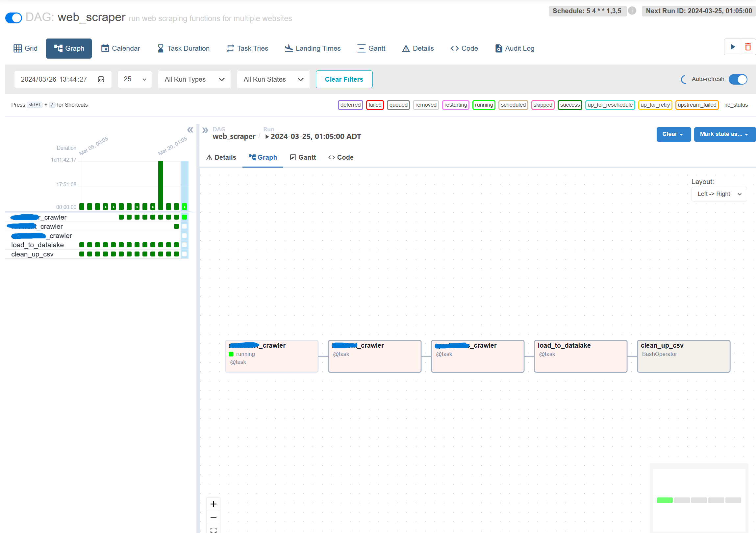Click the Clear Filters button
756x533 pixels.
click(344, 79)
